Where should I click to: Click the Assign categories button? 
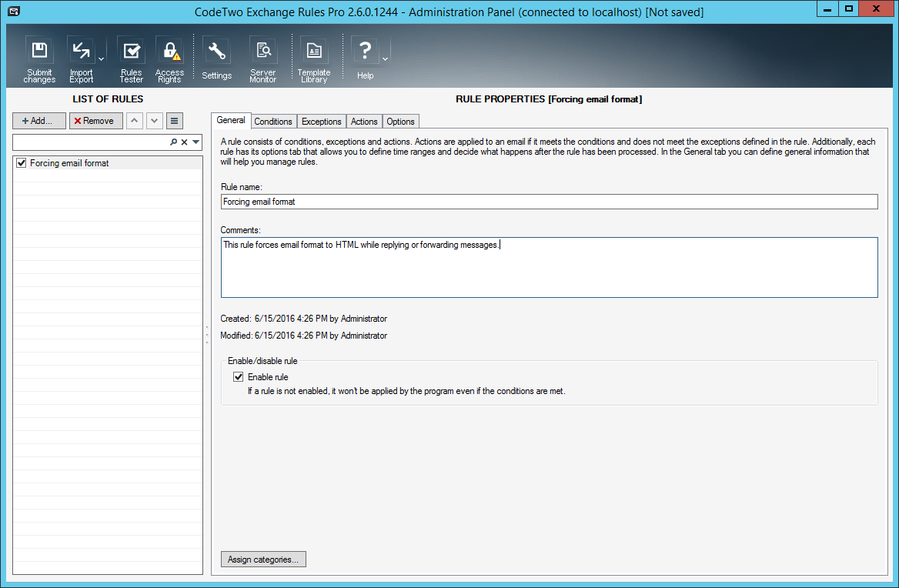(x=263, y=560)
